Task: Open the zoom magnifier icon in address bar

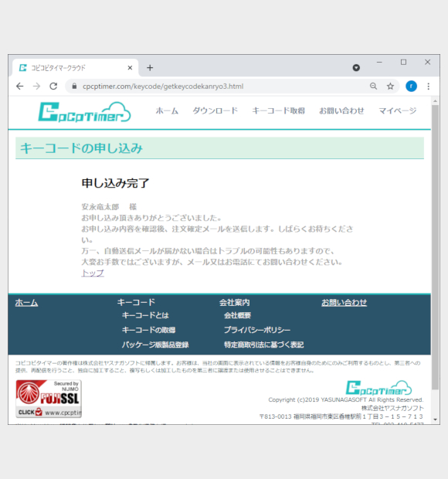Action: pyautogui.click(x=373, y=87)
